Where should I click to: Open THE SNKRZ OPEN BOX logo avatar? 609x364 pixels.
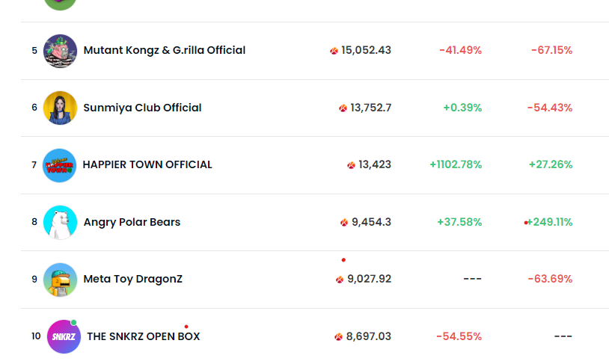pos(64,336)
